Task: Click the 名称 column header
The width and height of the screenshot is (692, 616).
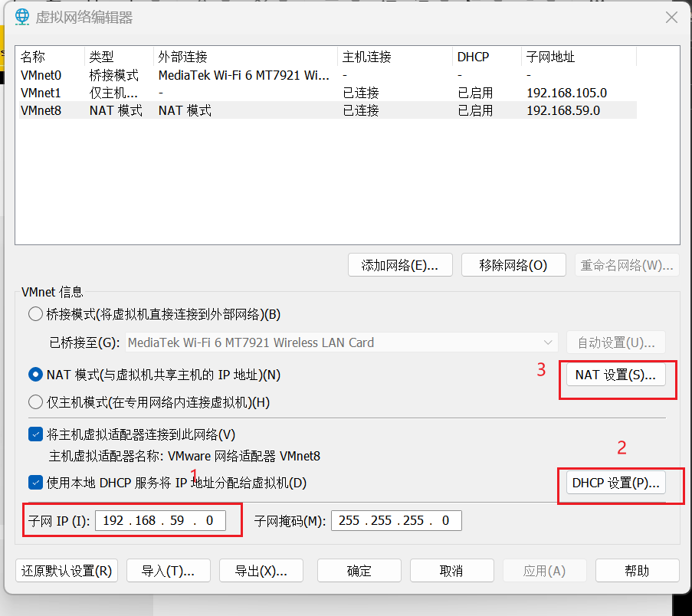Action: coord(33,57)
